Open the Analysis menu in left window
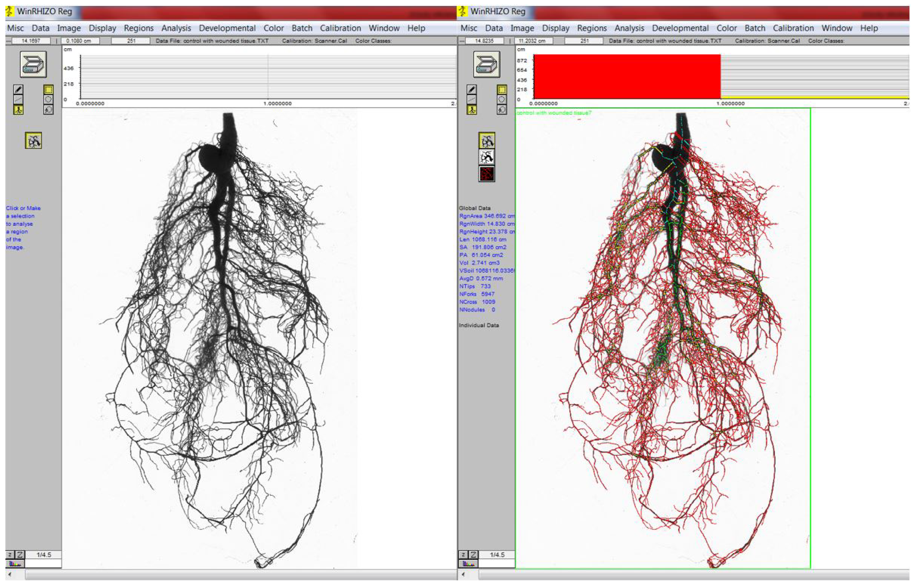 click(x=176, y=28)
